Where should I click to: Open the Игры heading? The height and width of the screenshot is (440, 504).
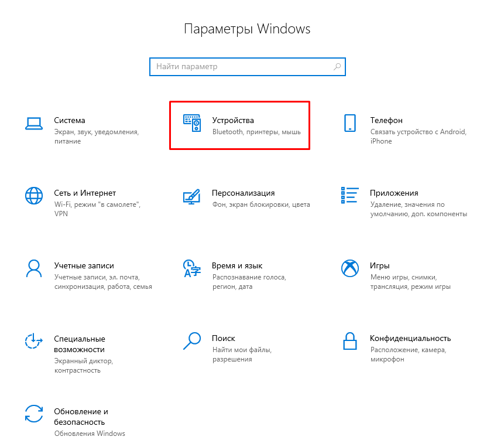pos(379,265)
